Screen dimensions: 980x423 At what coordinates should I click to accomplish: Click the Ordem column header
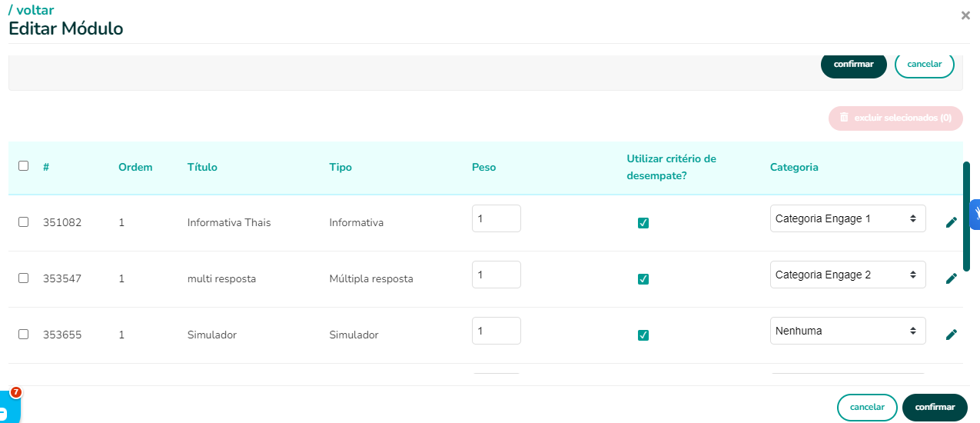pyautogui.click(x=135, y=167)
